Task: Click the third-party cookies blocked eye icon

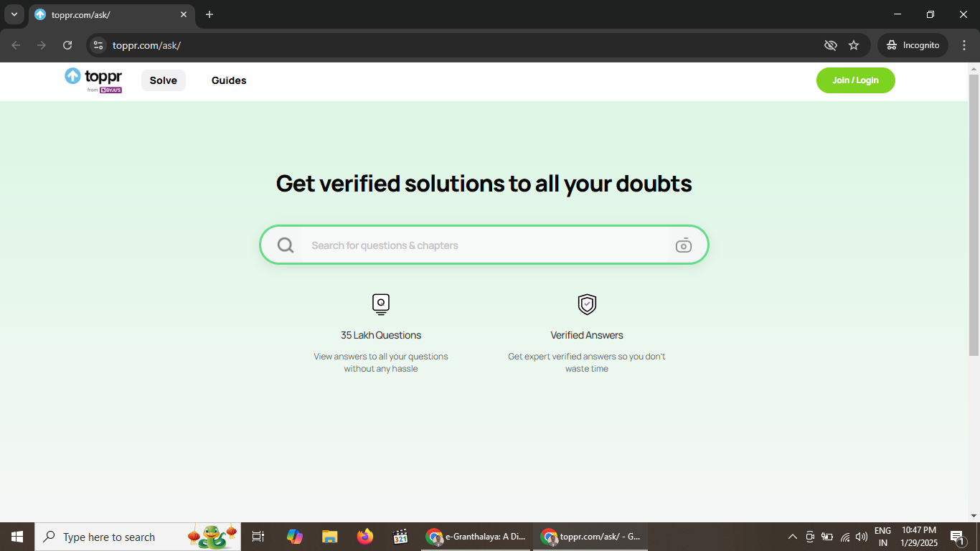Action: click(x=831, y=45)
